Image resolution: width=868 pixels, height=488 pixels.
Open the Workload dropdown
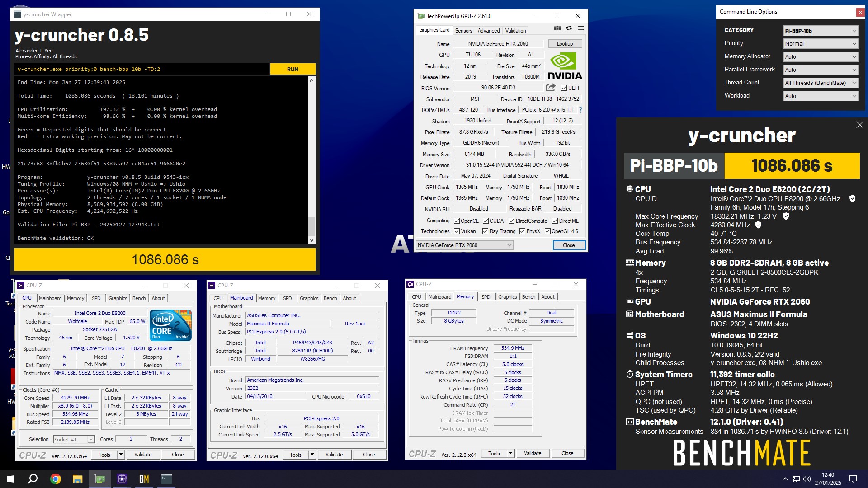pyautogui.click(x=821, y=96)
